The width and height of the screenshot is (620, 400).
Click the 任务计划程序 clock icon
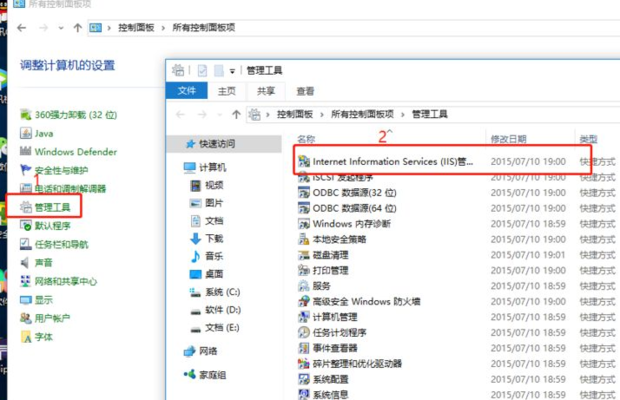pyautogui.click(x=304, y=332)
